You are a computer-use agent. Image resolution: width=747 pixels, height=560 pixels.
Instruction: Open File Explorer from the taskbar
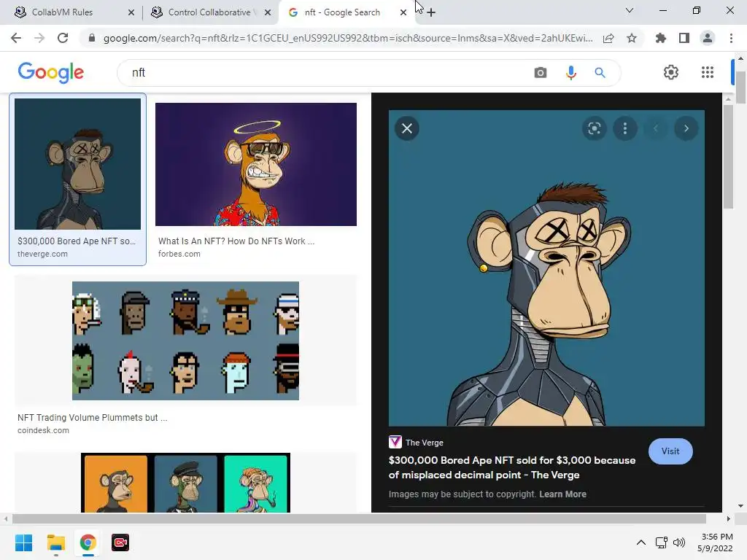(55, 542)
